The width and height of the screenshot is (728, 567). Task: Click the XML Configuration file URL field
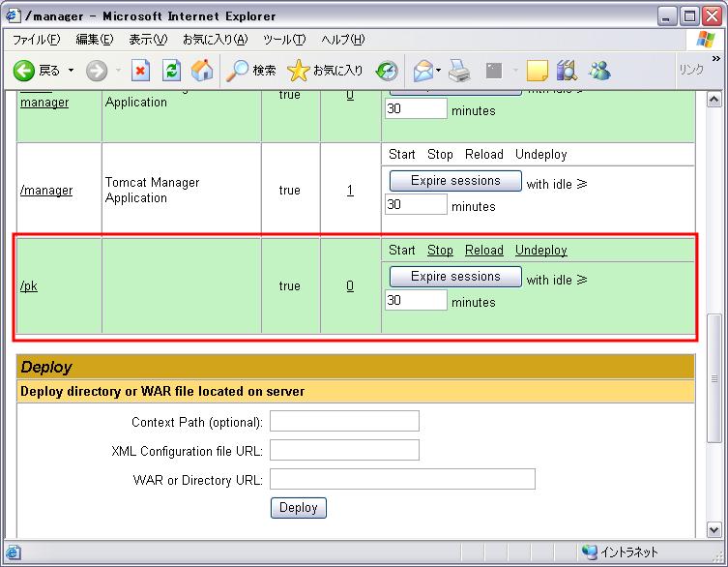coord(344,450)
